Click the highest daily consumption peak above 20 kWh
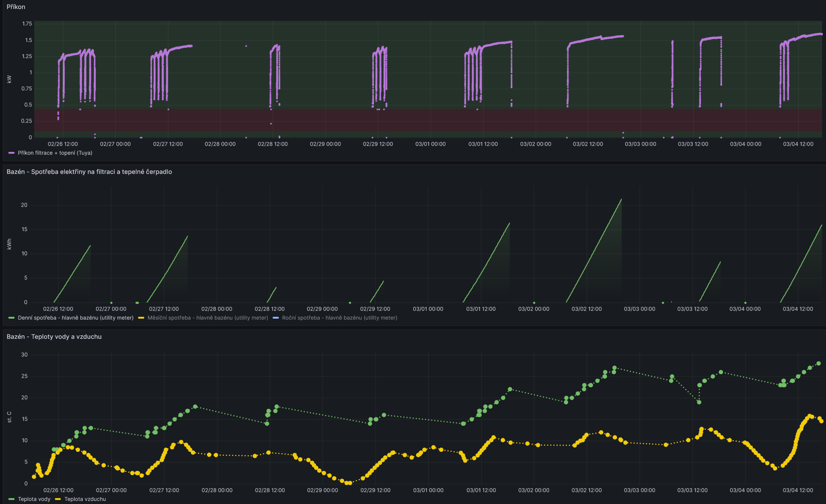Screen dimensions: 826x504 click(x=621, y=199)
